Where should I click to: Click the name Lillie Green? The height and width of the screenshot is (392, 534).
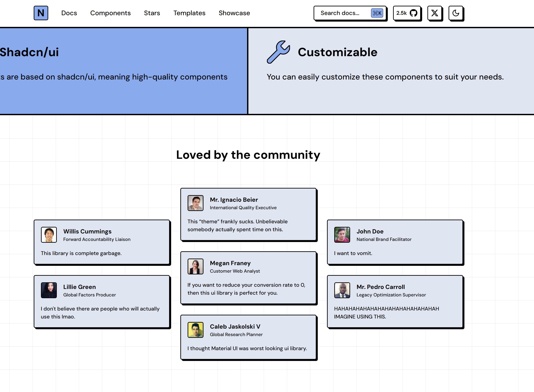click(x=79, y=287)
